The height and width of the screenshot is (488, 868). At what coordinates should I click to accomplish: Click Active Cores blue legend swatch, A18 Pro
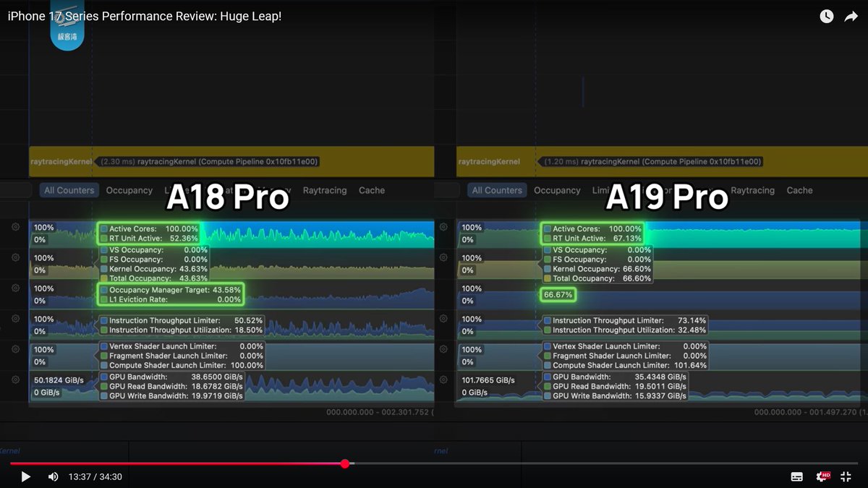pyautogui.click(x=104, y=229)
